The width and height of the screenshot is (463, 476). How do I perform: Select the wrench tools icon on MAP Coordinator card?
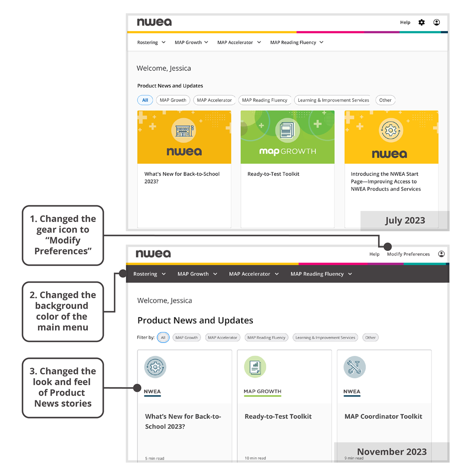(x=355, y=367)
